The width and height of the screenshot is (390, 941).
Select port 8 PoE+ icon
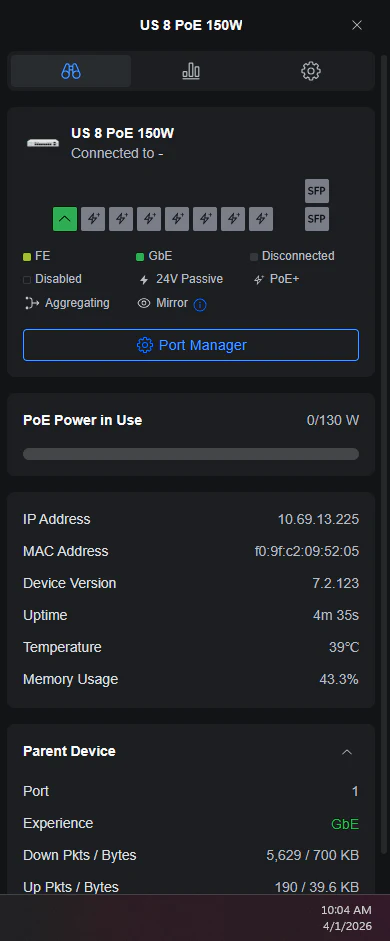261,219
